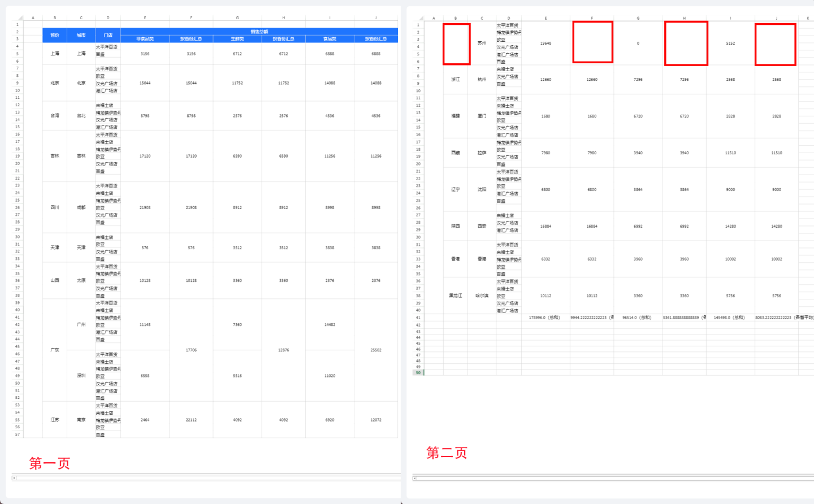Click the 178996.0 (总和) total cell
Viewport: 814px width, 504px height.
[x=545, y=318]
